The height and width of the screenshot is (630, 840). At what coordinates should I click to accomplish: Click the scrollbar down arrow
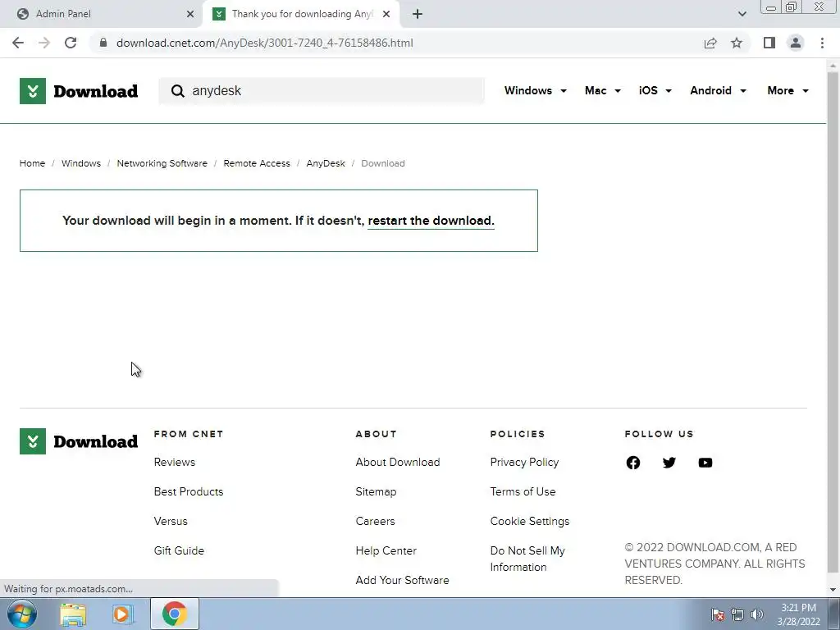coord(833,590)
